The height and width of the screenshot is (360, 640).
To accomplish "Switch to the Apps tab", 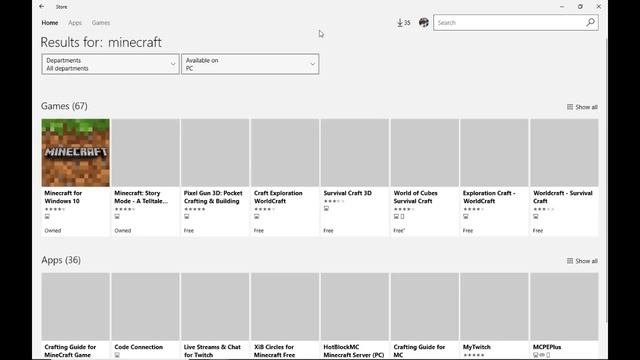I will tap(75, 23).
